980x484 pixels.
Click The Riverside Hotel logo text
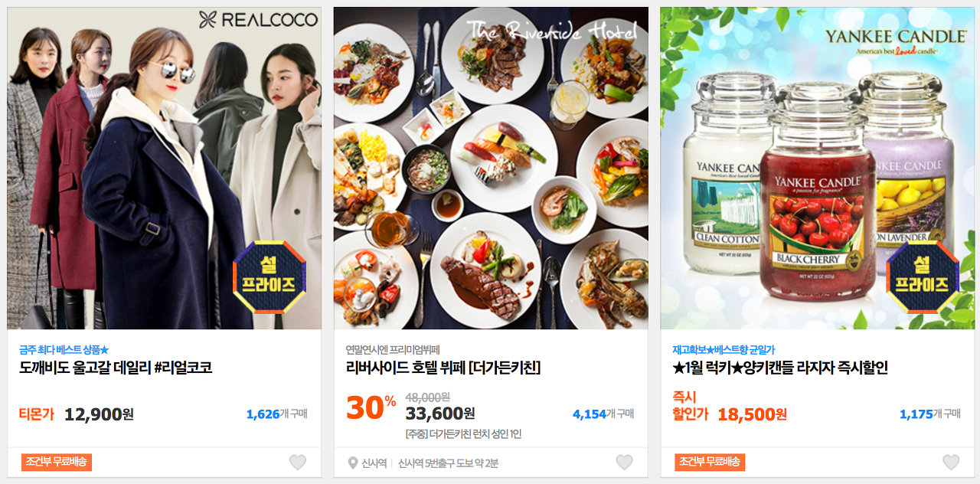coord(551,31)
